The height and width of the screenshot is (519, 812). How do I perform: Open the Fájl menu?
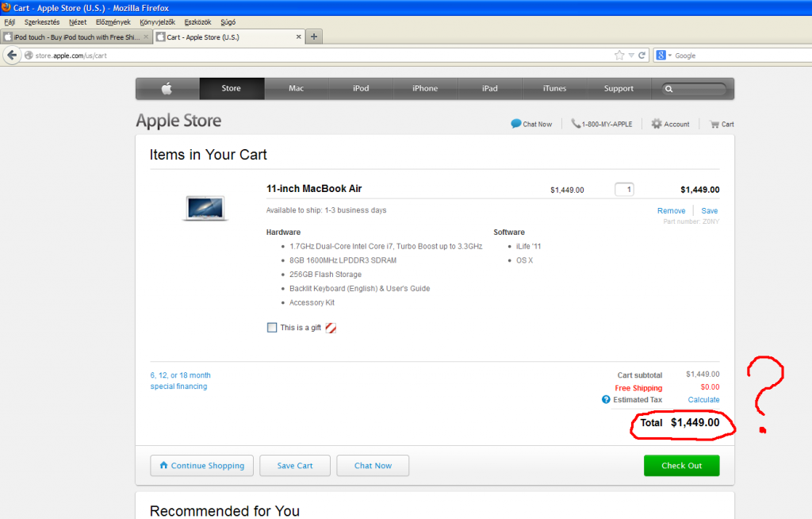[x=10, y=22]
